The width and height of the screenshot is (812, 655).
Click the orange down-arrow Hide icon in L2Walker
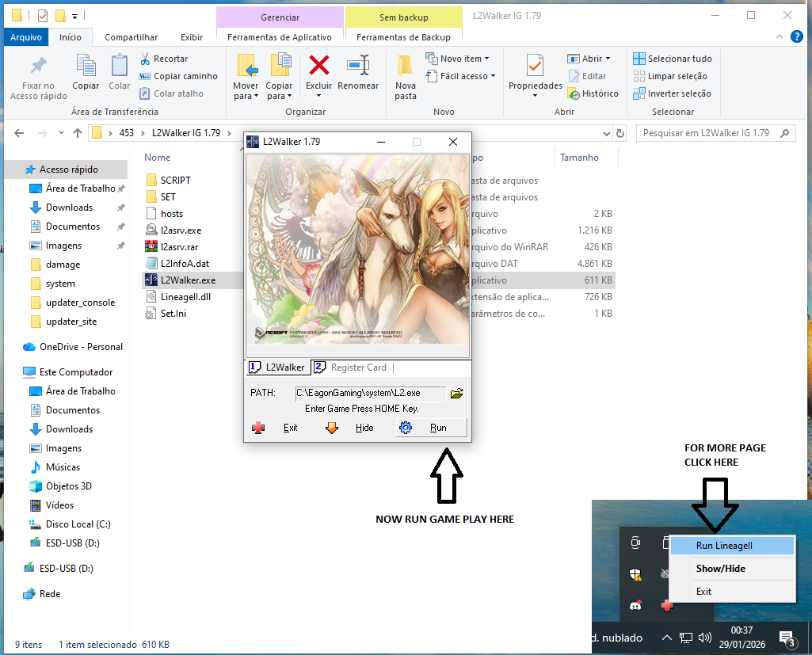pos(332,428)
